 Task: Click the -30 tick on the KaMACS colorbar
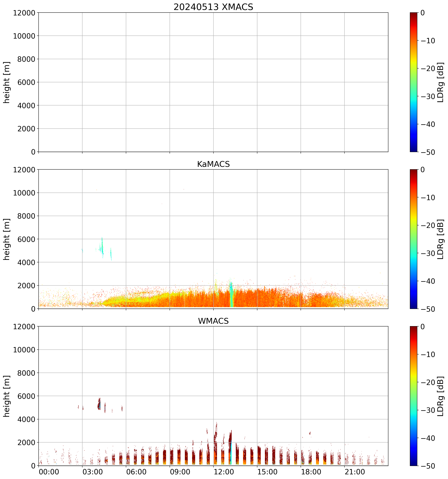(428, 253)
